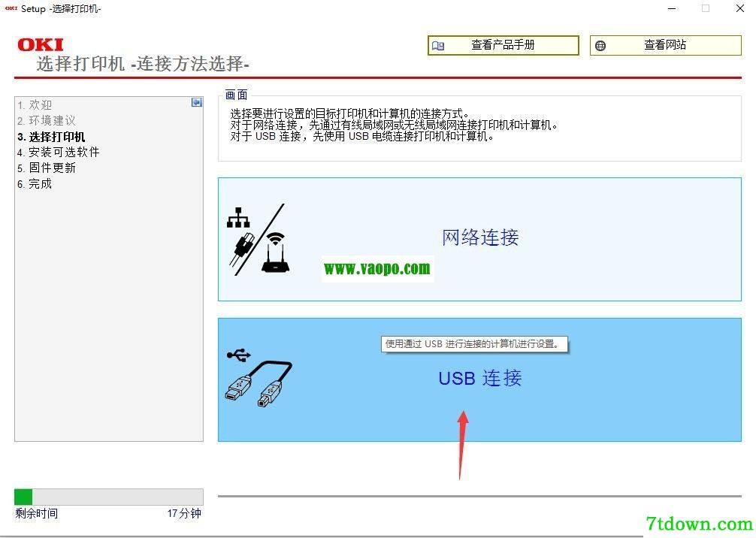756x538 pixels.
Task: Click the globe icon on the website button
Action: pyautogui.click(x=600, y=46)
